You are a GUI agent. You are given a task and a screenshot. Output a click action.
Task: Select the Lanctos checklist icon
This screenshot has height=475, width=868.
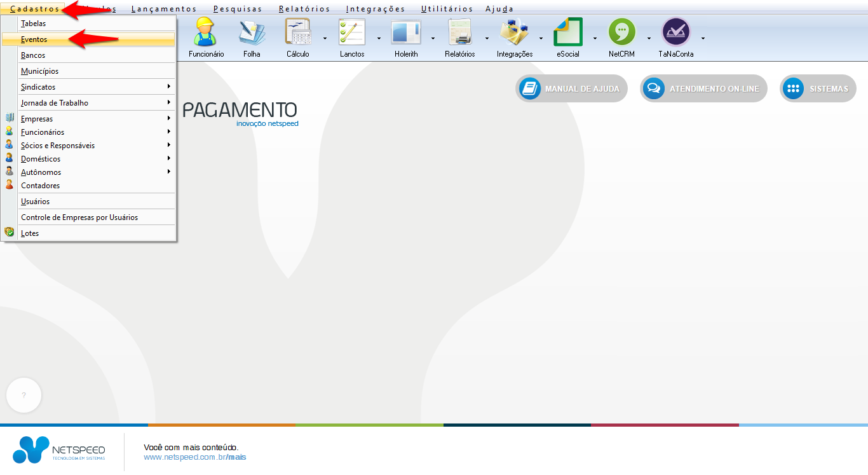pos(352,33)
